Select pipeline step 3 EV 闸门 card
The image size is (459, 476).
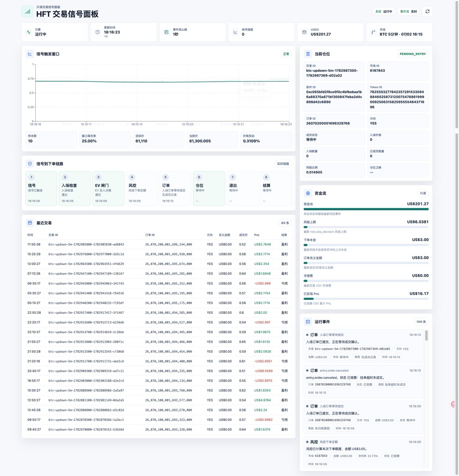point(108,188)
